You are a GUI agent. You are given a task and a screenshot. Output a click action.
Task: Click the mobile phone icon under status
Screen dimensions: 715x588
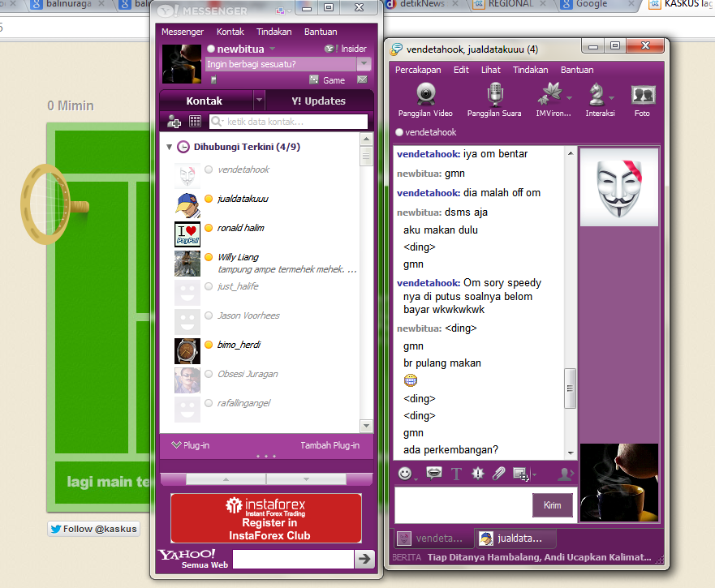click(x=213, y=79)
